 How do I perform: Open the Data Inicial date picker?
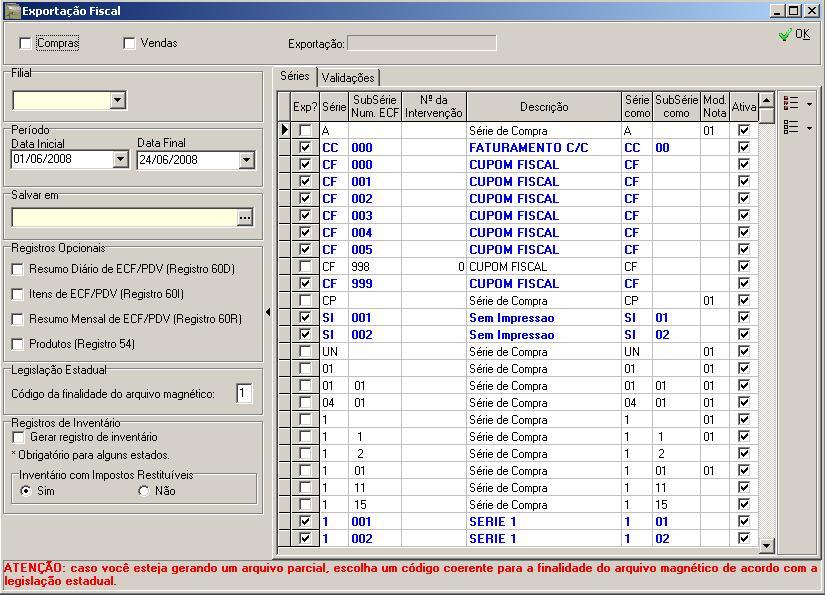point(121,160)
